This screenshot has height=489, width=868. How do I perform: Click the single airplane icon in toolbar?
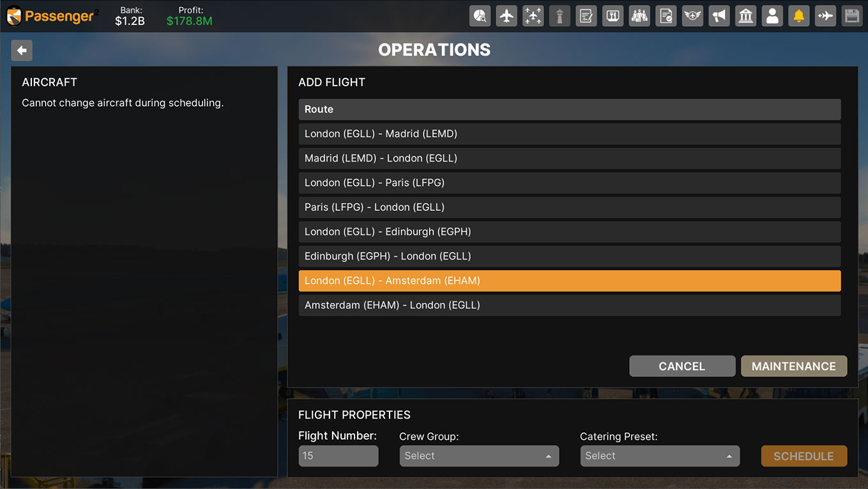click(506, 16)
